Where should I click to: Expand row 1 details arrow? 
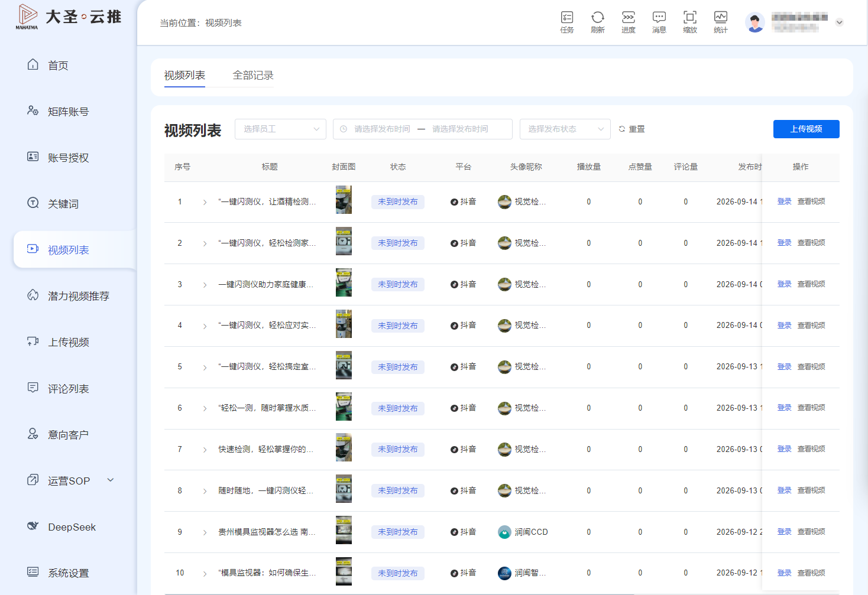(x=205, y=202)
